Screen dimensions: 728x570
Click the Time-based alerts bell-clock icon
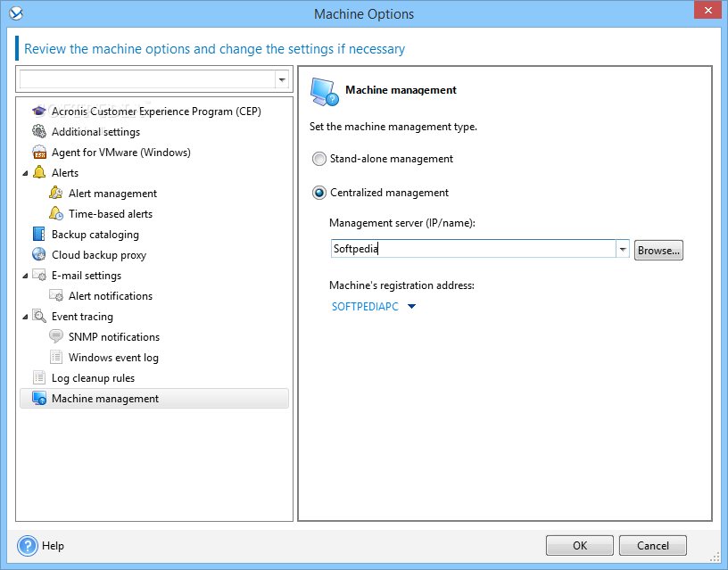(55, 213)
